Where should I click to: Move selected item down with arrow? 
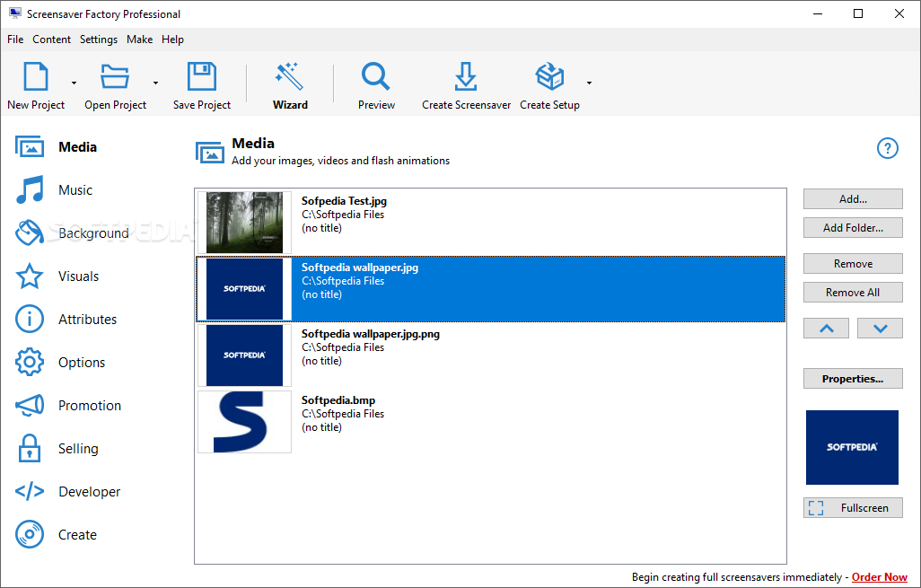click(880, 329)
